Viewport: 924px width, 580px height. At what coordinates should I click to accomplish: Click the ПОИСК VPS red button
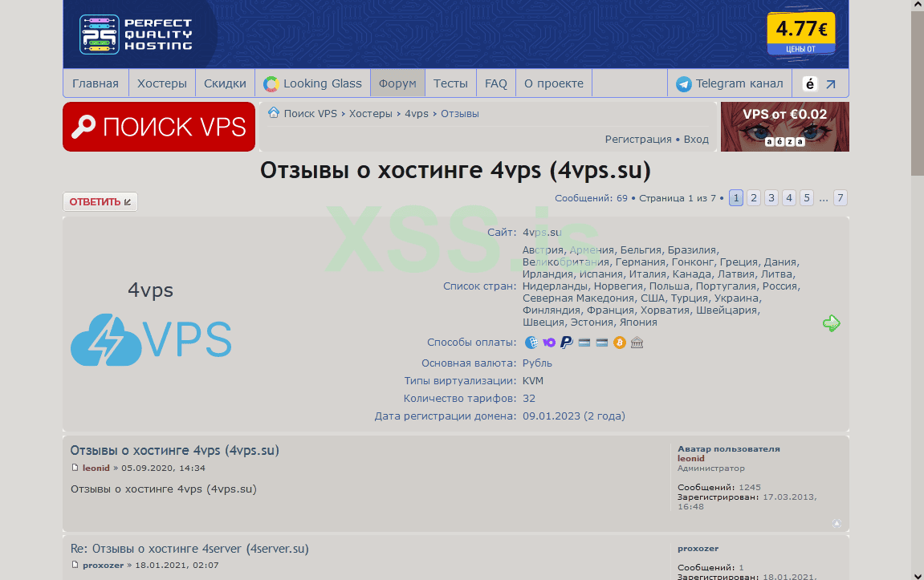pos(159,127)
